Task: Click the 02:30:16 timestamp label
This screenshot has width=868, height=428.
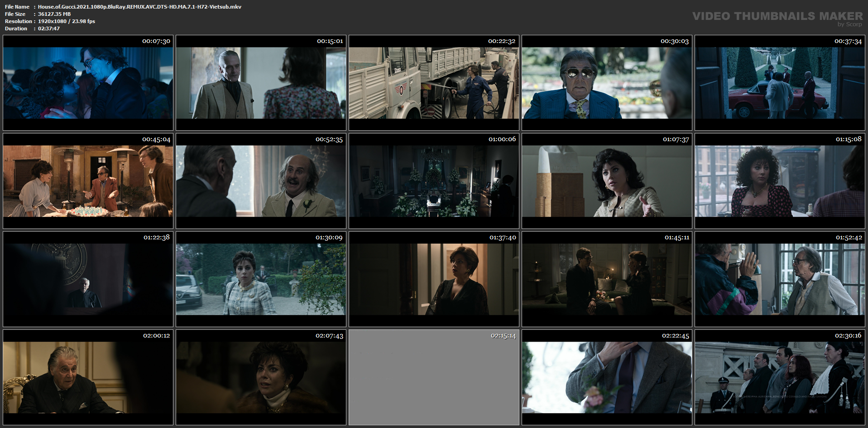Action: coord(848,335)
